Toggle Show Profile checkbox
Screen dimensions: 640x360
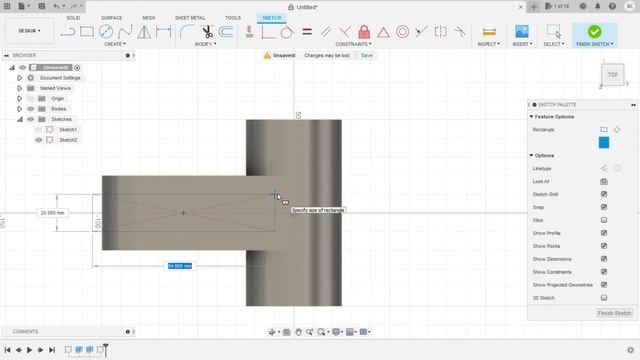(x=604, y=233)
